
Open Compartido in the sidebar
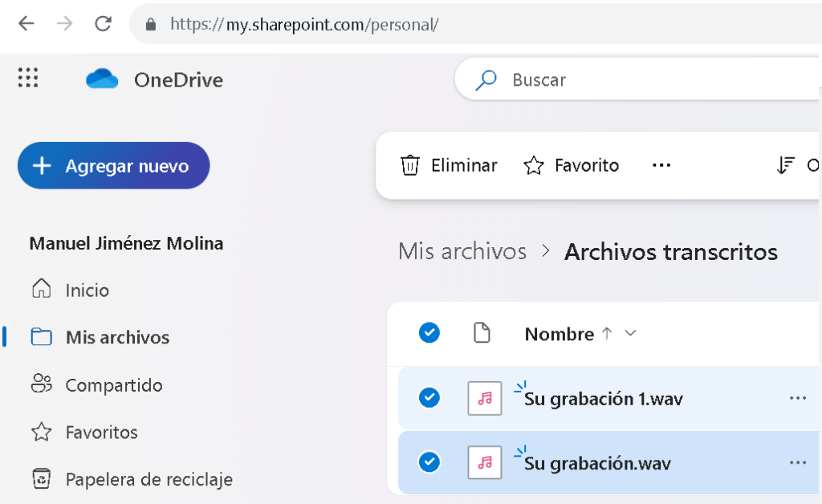click(97, 384)
